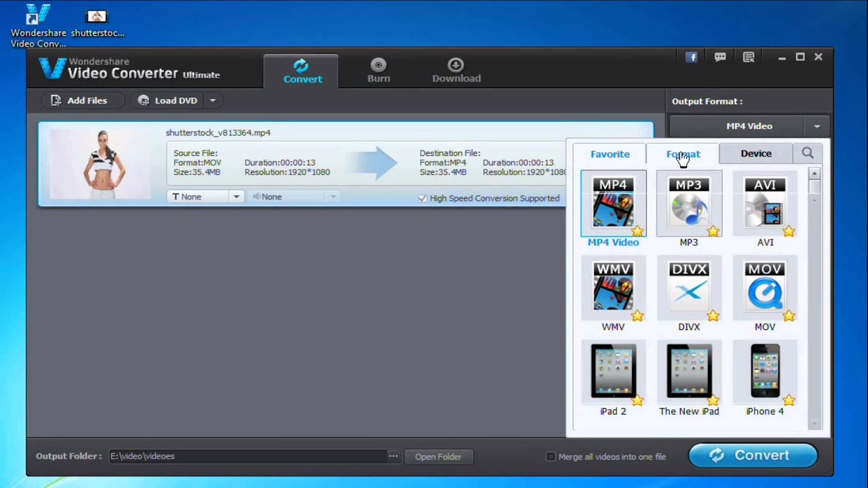The width and height of the screenshot is (868, 488).
Task: Click the Source File Format:MOV text
Action: click(197, 163)
